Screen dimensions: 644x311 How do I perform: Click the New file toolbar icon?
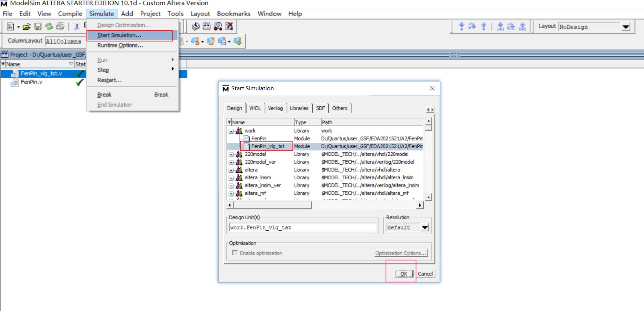(10, 26)
